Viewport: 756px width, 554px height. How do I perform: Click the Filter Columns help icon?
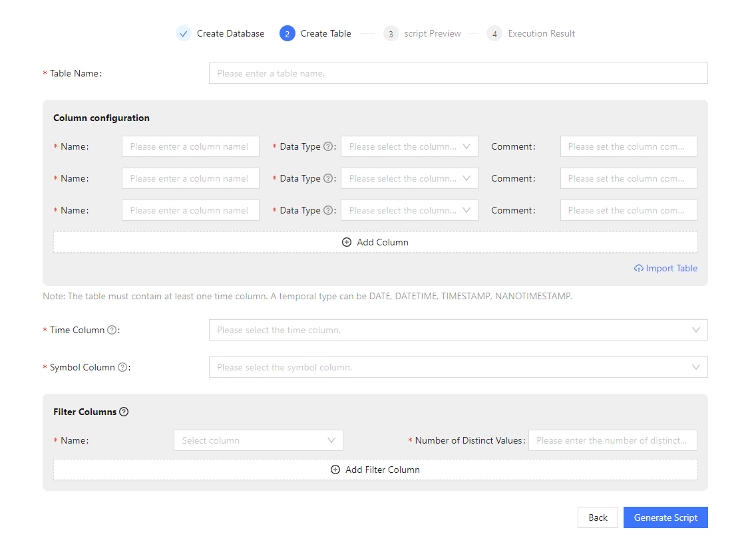(124, 412)
